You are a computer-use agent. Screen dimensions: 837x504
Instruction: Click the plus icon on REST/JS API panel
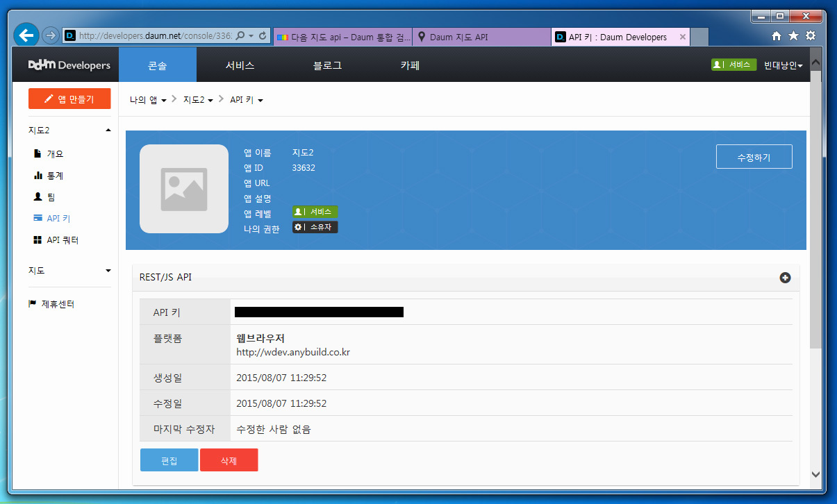(786, 278)
